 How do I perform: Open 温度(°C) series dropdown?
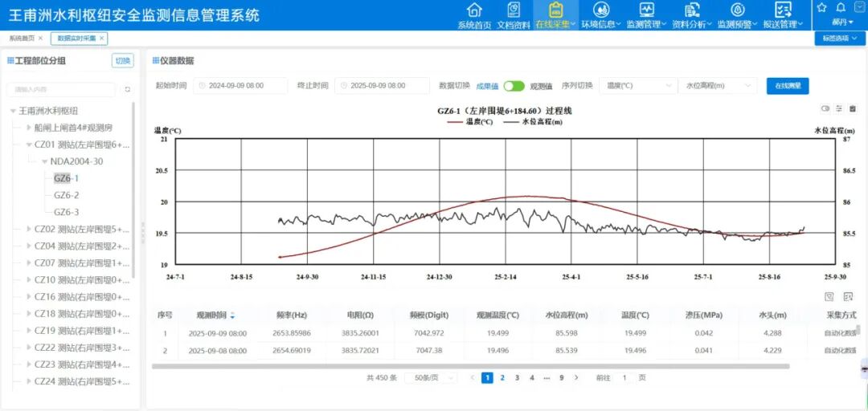point(637,86)
